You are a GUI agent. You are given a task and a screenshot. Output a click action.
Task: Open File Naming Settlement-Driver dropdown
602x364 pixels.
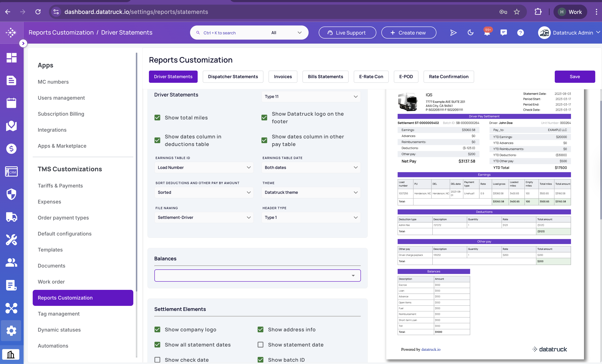pos(204,217)
